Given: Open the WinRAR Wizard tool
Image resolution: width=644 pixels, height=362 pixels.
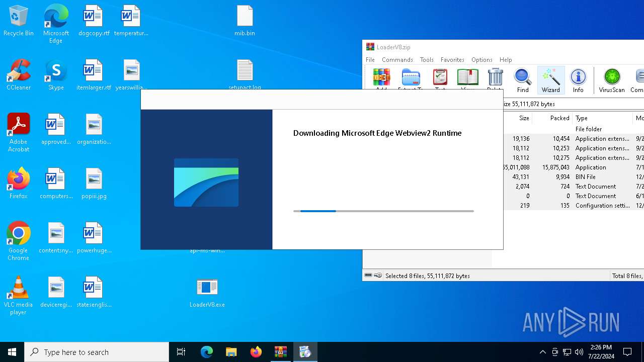Looking at the screenshot, I should coord(550,80).
